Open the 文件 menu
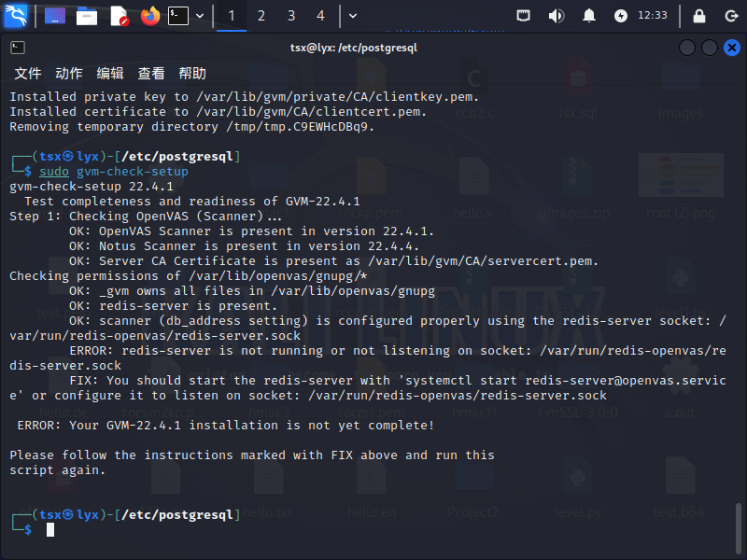 28,74
